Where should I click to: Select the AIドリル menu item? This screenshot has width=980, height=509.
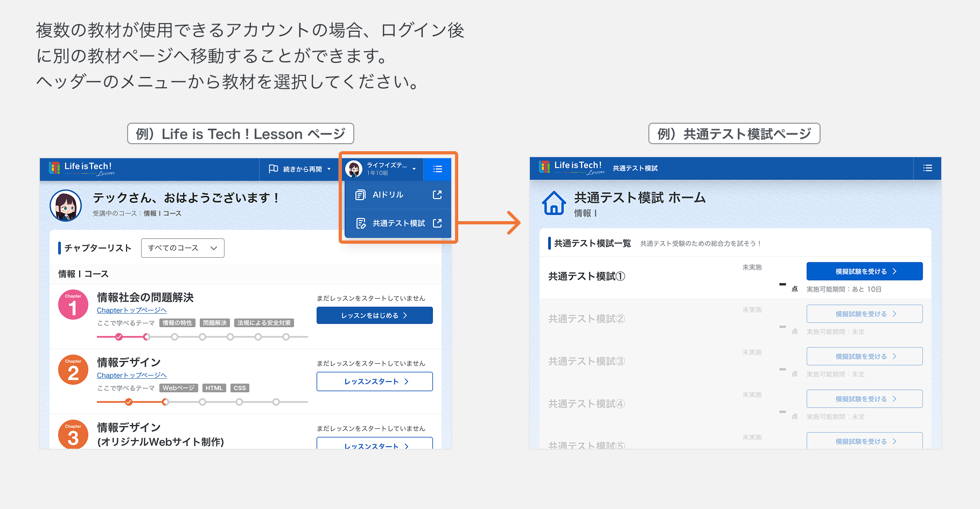click(x=398, y=195)
